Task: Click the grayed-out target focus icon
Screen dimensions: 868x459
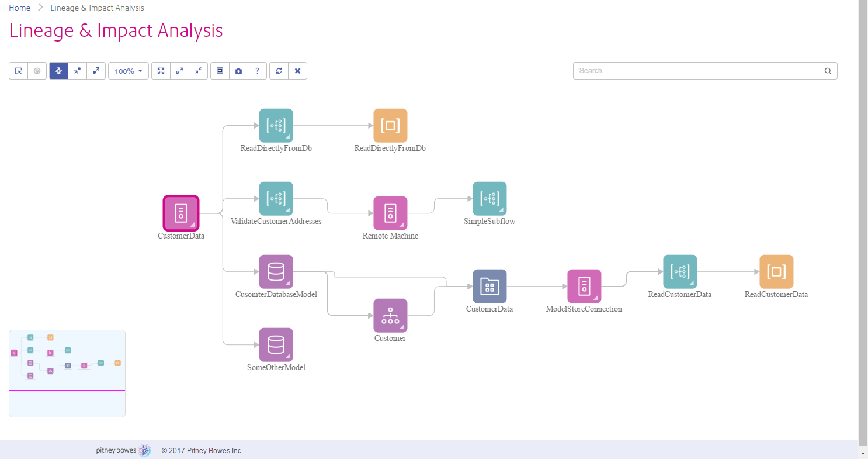Action: pos(37,71)
